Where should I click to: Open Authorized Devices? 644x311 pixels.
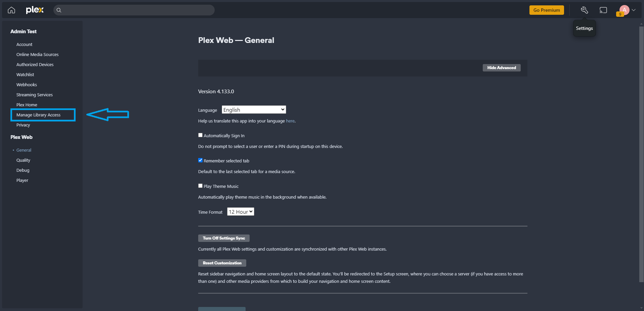coord(35,65)
